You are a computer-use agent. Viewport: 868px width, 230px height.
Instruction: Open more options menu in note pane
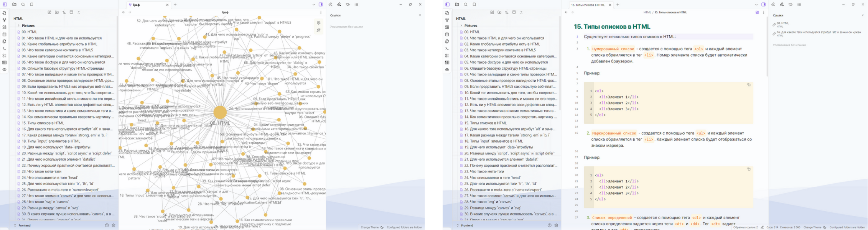pyautogui.click(x=764, y=12)
